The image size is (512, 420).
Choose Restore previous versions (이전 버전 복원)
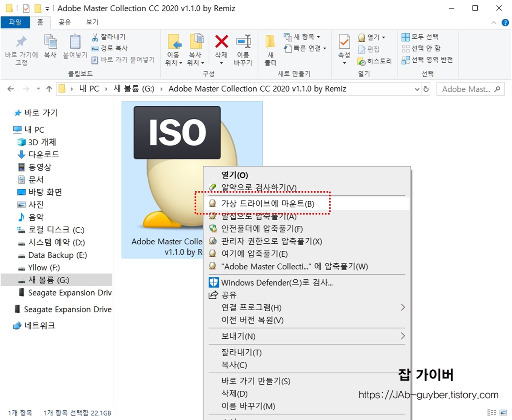point(307,320)
